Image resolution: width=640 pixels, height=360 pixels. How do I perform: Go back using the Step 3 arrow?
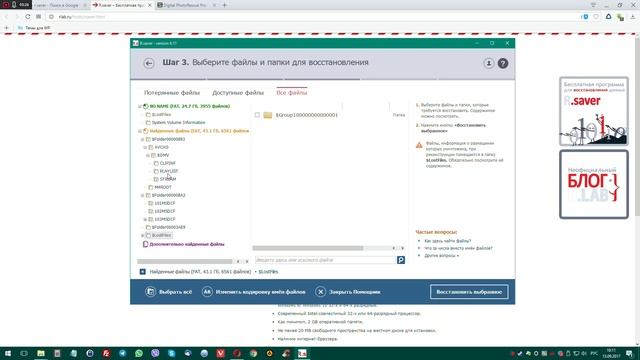click(149, 63)
